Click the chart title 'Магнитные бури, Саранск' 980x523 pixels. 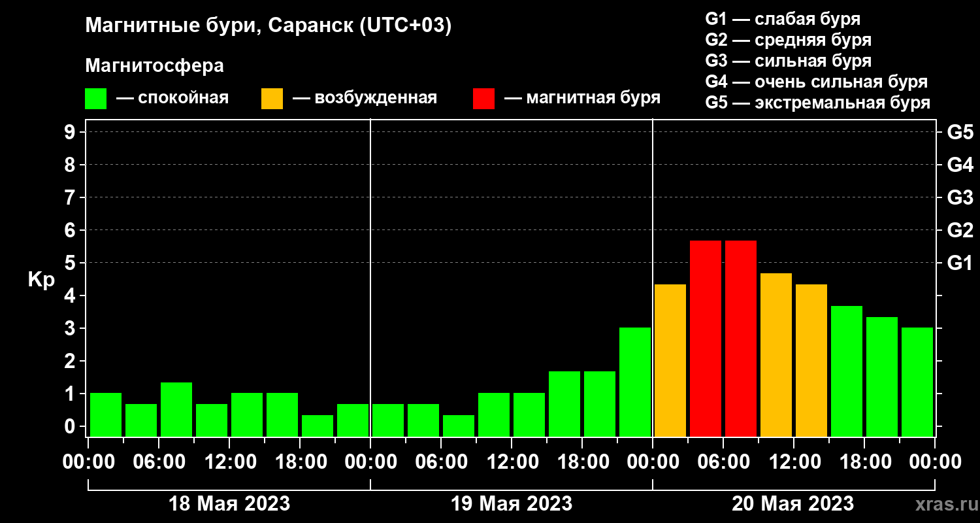[x=219, y=26]
